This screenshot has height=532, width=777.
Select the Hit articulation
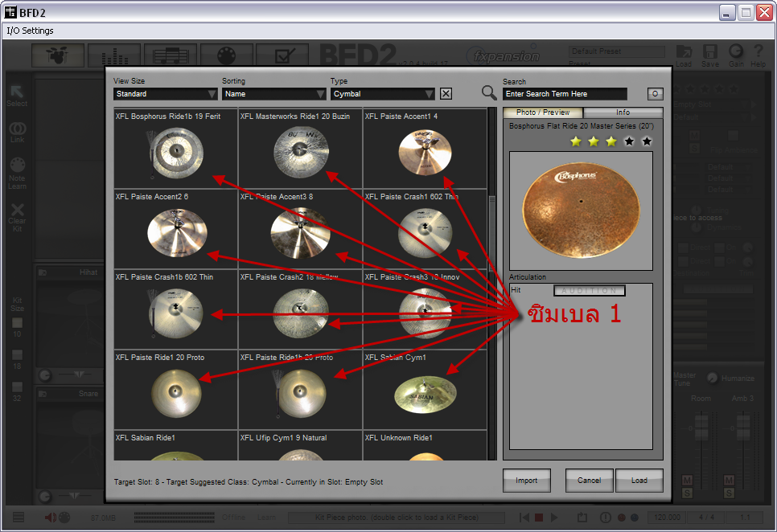point(516,290)
